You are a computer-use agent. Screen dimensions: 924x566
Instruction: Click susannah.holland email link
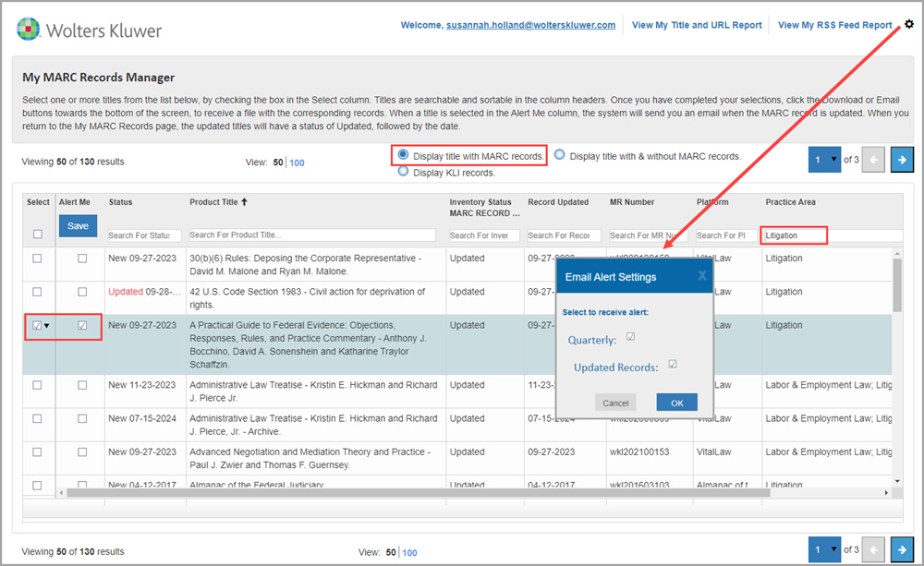(x=530, y=25)
